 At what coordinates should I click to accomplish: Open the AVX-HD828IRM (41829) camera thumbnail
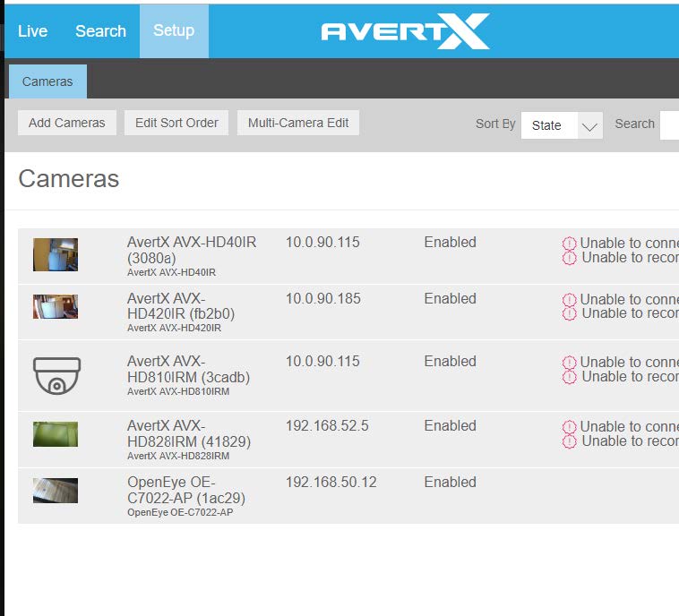tap(56, 434)
